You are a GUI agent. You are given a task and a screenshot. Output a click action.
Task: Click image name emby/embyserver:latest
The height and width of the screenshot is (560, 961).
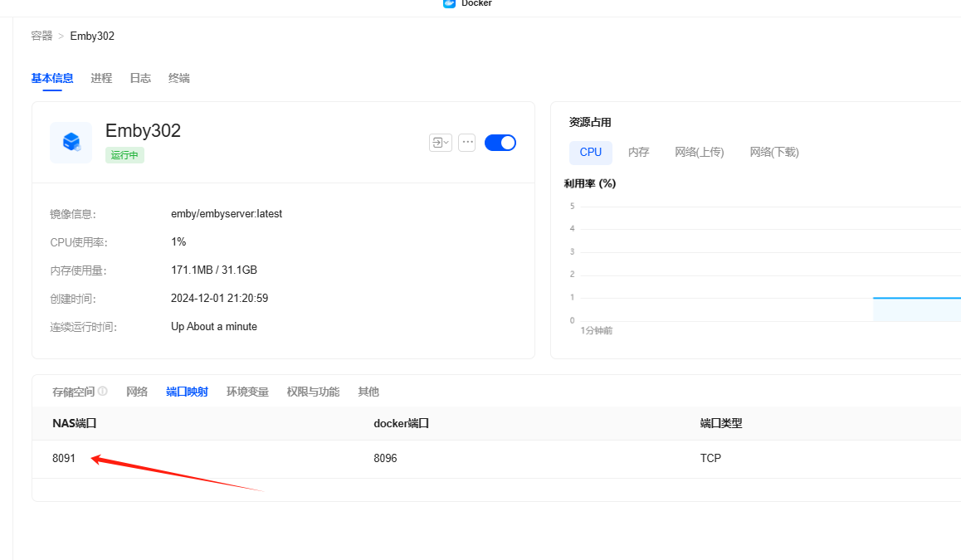(227, 214)
